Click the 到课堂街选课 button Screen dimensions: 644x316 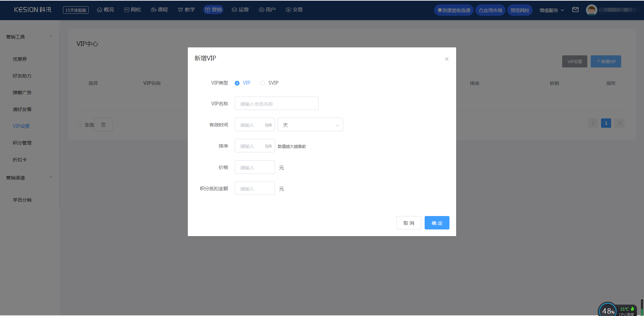click(x=454, y=10)
